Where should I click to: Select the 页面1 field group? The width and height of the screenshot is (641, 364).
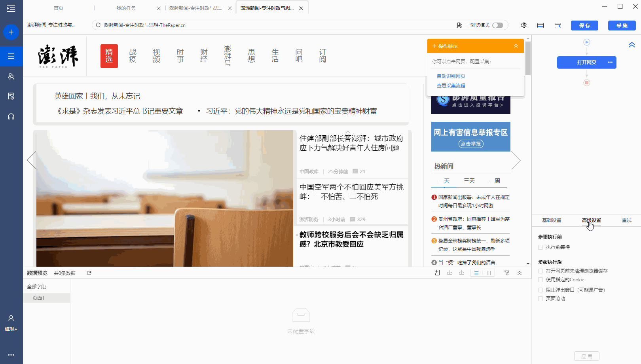(x=47, y=298)
